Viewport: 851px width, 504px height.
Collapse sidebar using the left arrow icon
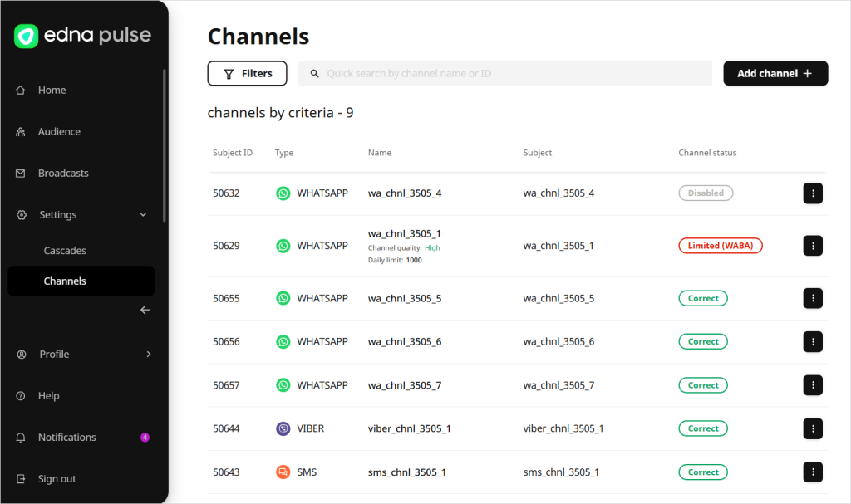[x=145, y=310]
